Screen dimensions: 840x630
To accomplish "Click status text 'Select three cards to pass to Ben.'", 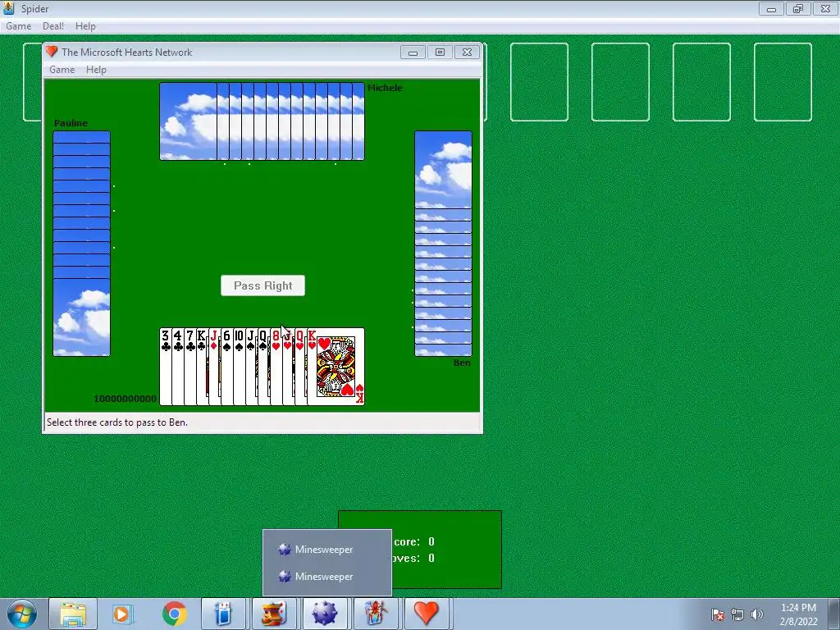I will [117, 422].
